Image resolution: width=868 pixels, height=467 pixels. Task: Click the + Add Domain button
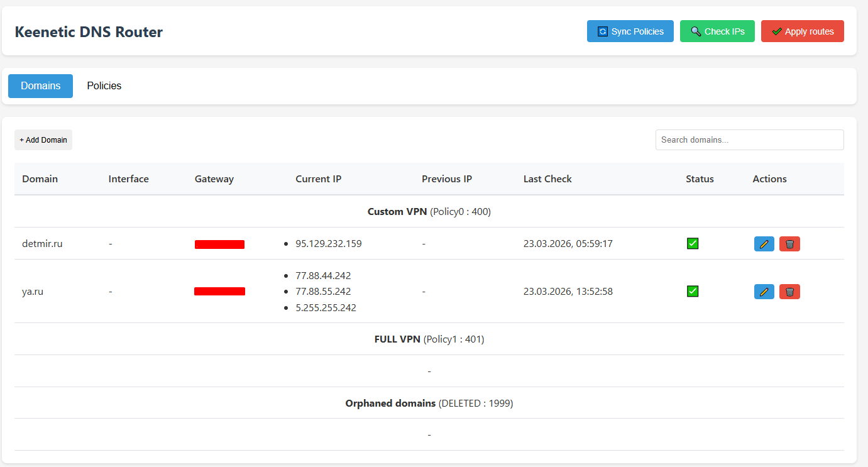(x=43, y=140)
